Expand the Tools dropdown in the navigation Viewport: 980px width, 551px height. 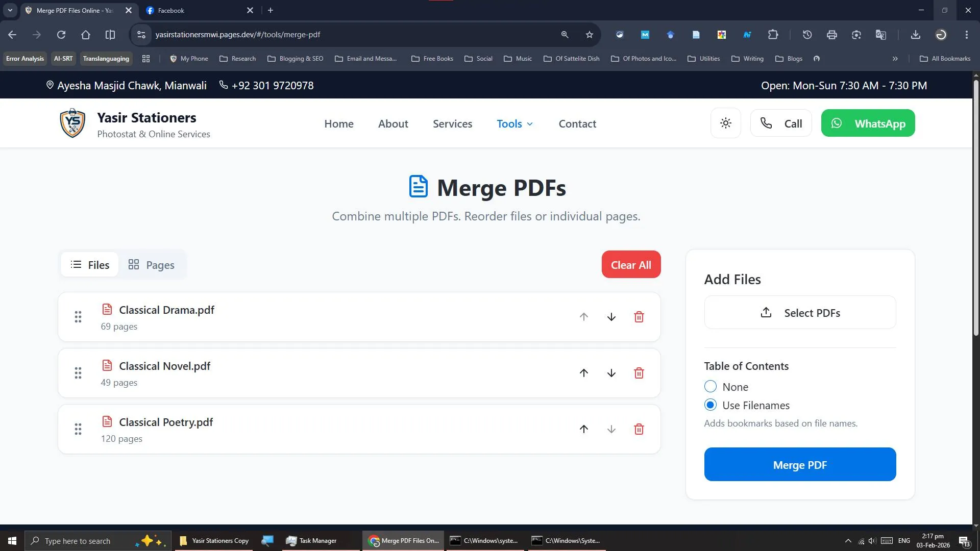pyautogui.click(x=514, y=124)
